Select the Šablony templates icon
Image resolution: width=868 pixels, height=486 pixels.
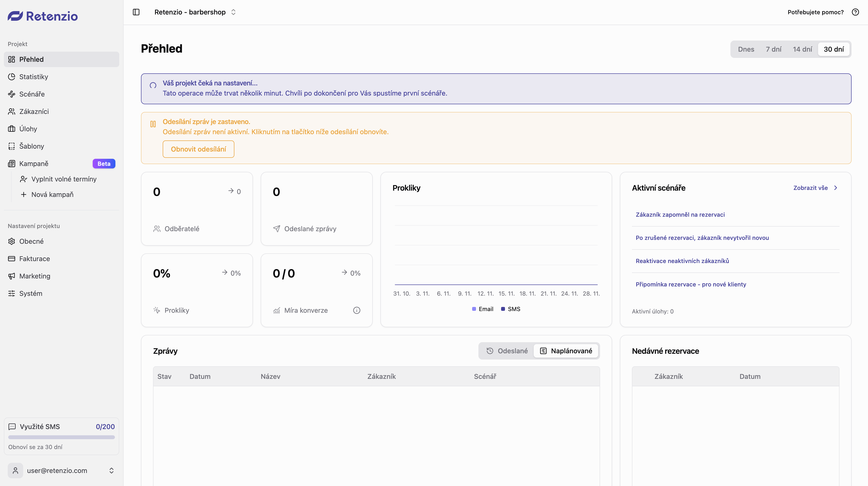[x=11, y=146]
